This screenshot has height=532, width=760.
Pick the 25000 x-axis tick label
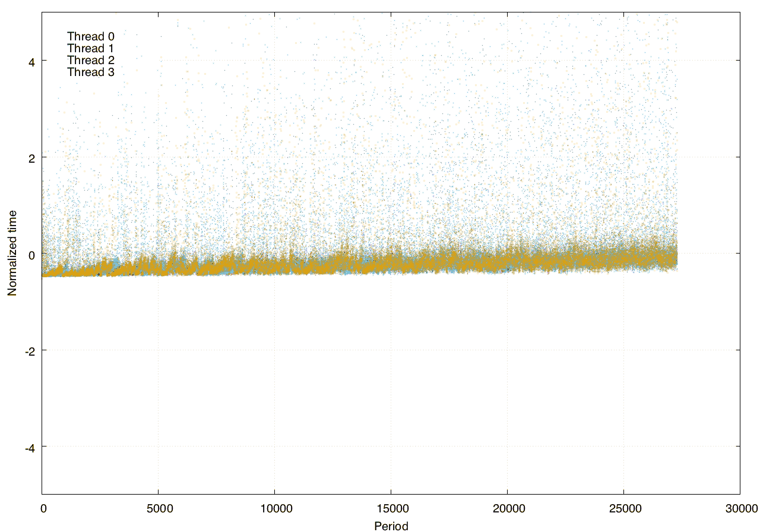[x=623, y=508]
